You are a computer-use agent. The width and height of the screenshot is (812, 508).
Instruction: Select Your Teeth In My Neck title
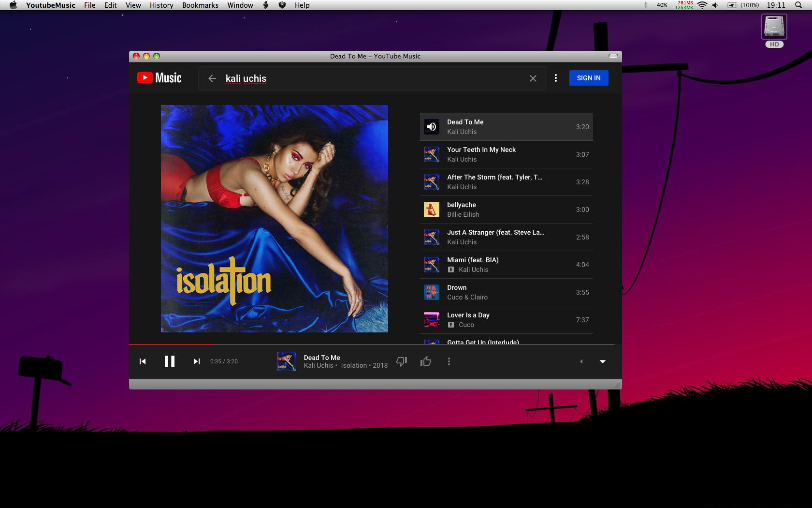[481, 149]
